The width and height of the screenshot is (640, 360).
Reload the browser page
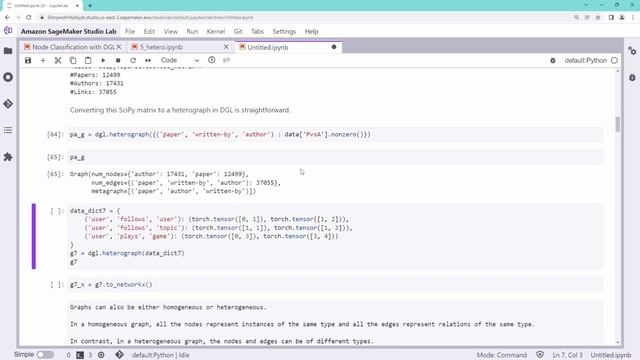click(x=29, y=18)
